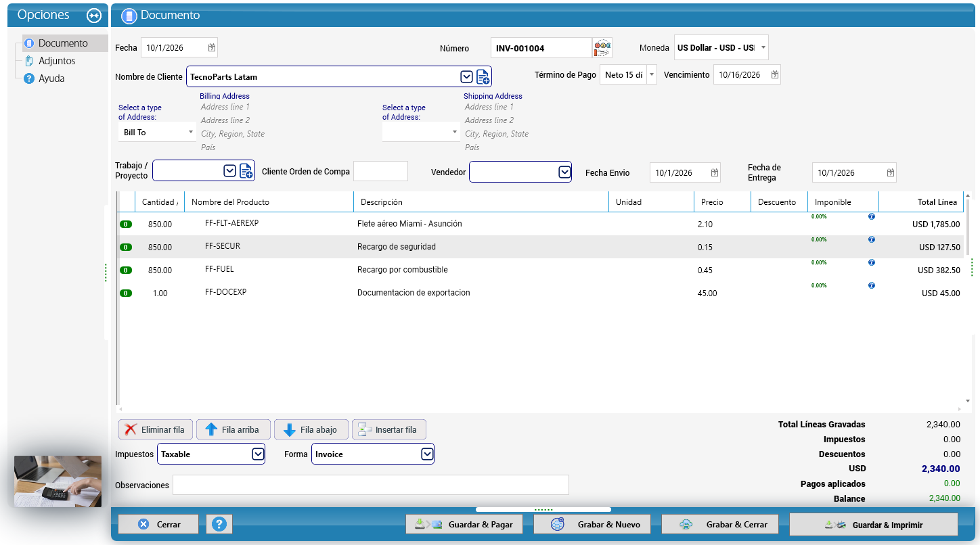980x545 pixels.
Task: Open the Moneda currency dropdown
Action: pyautogui.click(x=763, y=47)
